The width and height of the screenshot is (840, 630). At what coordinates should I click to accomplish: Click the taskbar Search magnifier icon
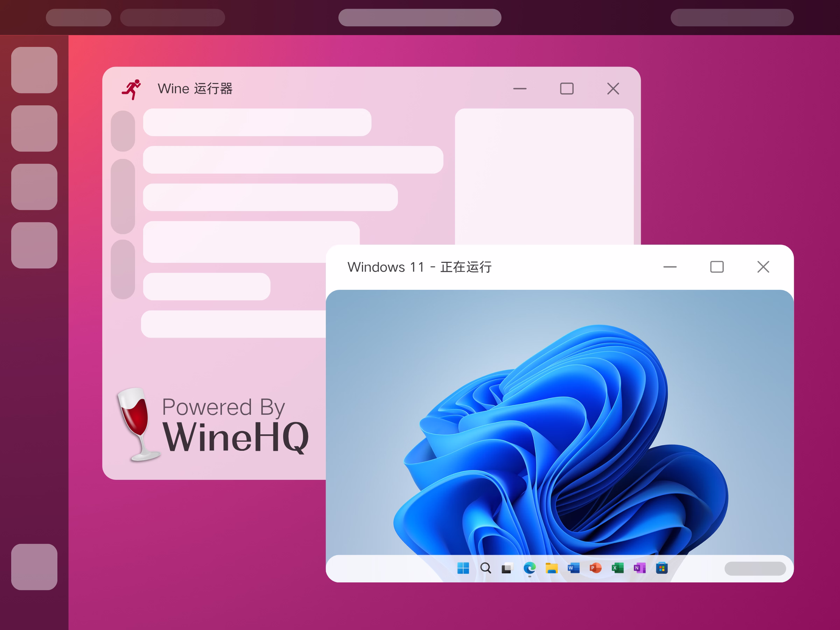pyautogui.click(x=485, y=568)
